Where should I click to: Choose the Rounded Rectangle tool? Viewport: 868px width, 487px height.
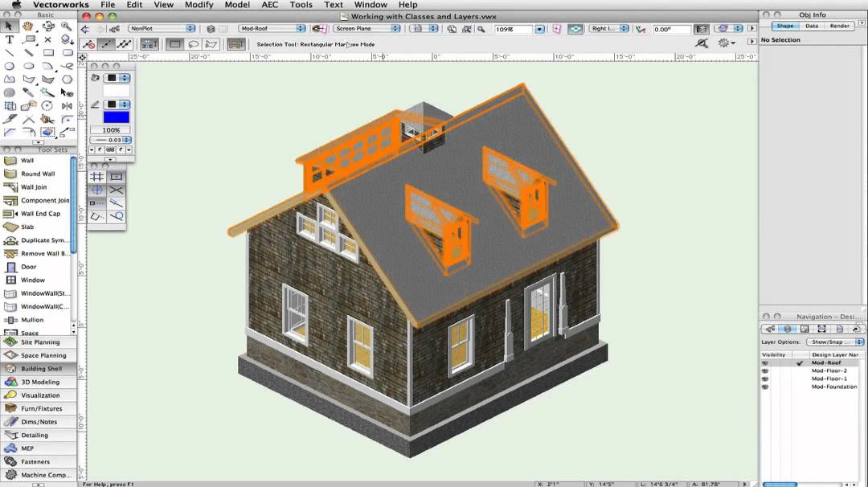click(67, 52)
